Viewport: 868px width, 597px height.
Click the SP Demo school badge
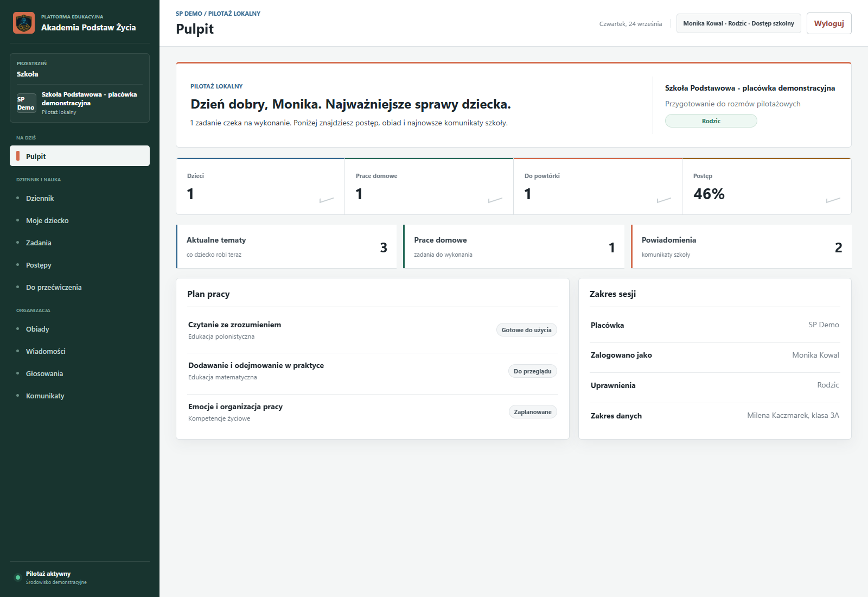[26, 103]
